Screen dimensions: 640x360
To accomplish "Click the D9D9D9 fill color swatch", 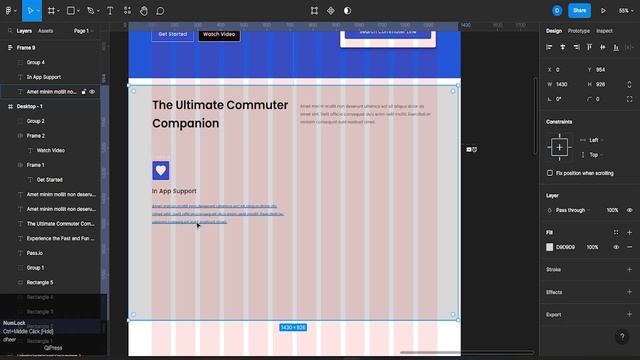I will pos(550,247).
